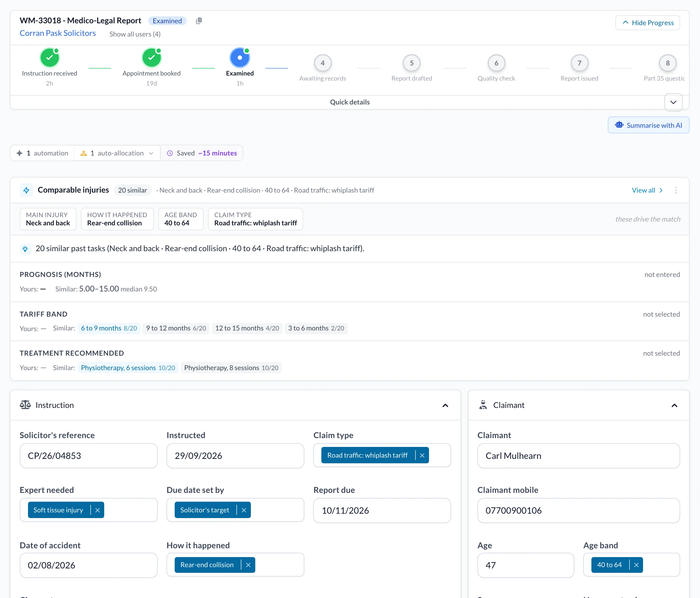The image size is (700, 598).
Task: Choose the 3 to 6 months tariff chip
Action: (316, 328)
